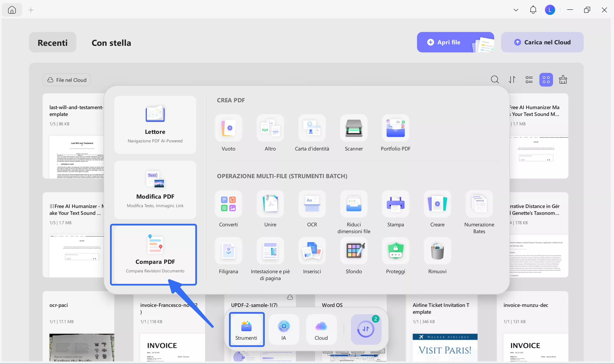Select the Sfondo background tool

[353, 251]
